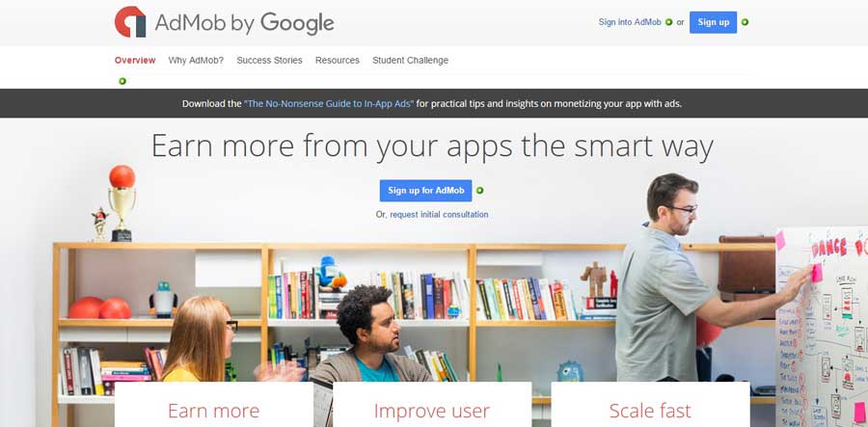
Task: Click green marker beside Sign into AdMob
Action: point(668,22)
